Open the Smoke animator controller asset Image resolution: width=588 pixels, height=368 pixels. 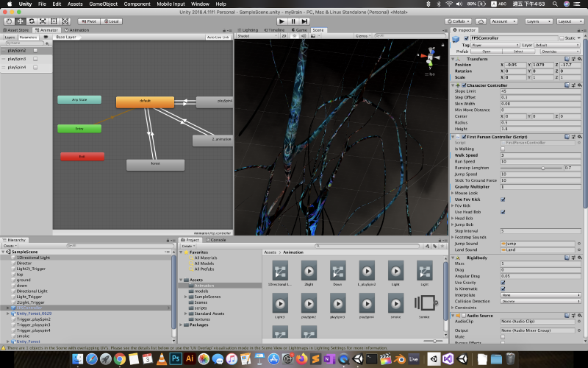click(x=424, y=303)
